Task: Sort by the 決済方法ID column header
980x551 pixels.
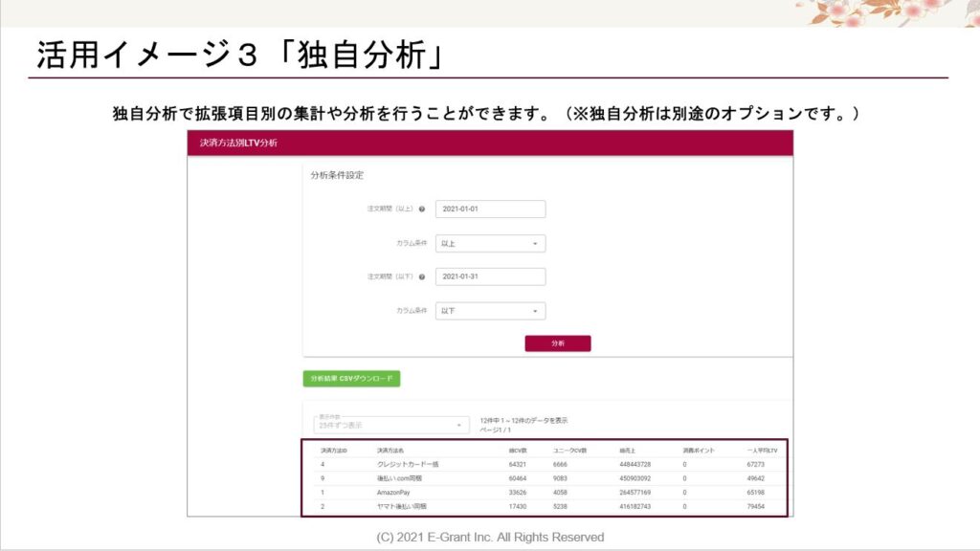Action: pos(334,450)
